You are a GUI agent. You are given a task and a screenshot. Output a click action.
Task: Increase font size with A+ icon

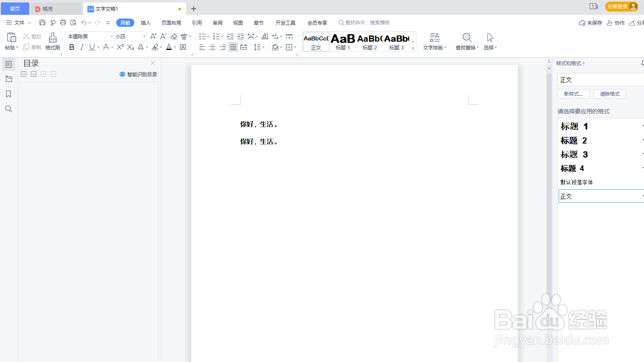point(153,36)
